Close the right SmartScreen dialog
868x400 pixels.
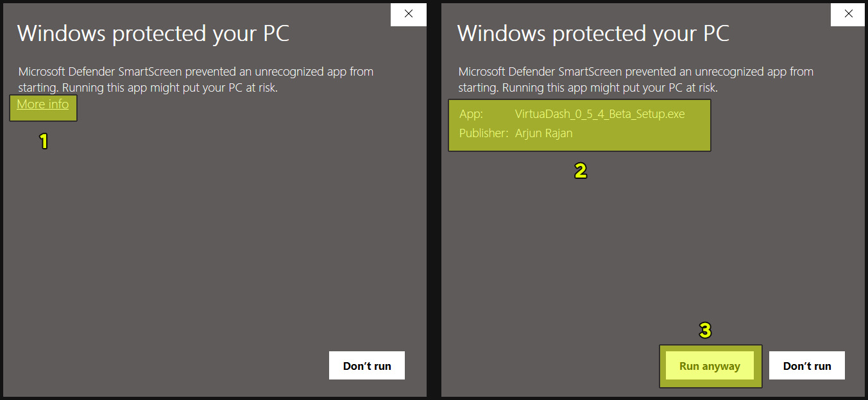[x=848, y=14]
